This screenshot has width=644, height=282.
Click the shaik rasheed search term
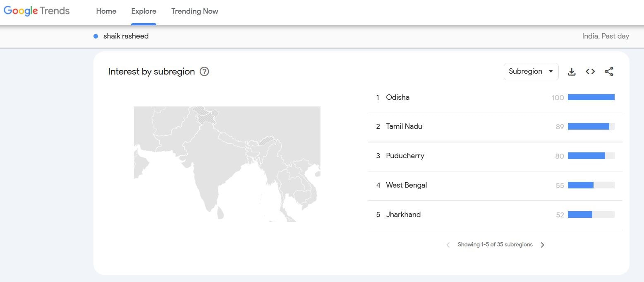[x=126, y=36]
